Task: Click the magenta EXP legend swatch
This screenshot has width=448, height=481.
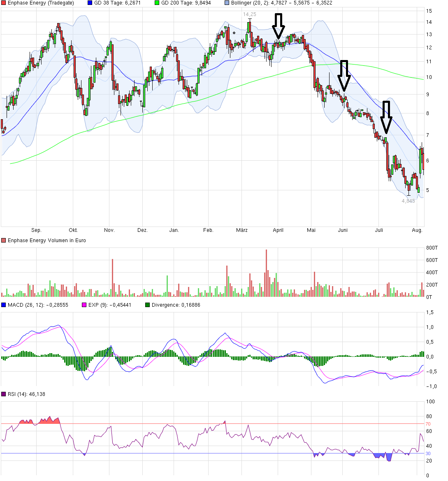Action: pos(84,305)
